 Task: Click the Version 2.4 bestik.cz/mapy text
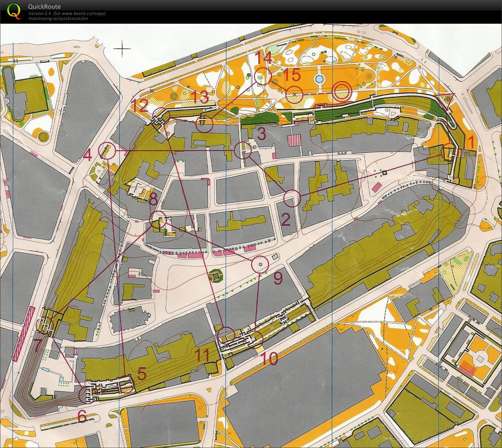[67, 13]
